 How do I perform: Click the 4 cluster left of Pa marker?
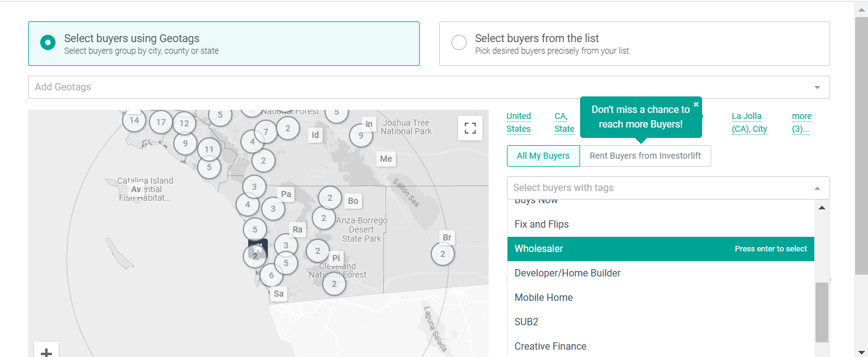tap(248, 205)
